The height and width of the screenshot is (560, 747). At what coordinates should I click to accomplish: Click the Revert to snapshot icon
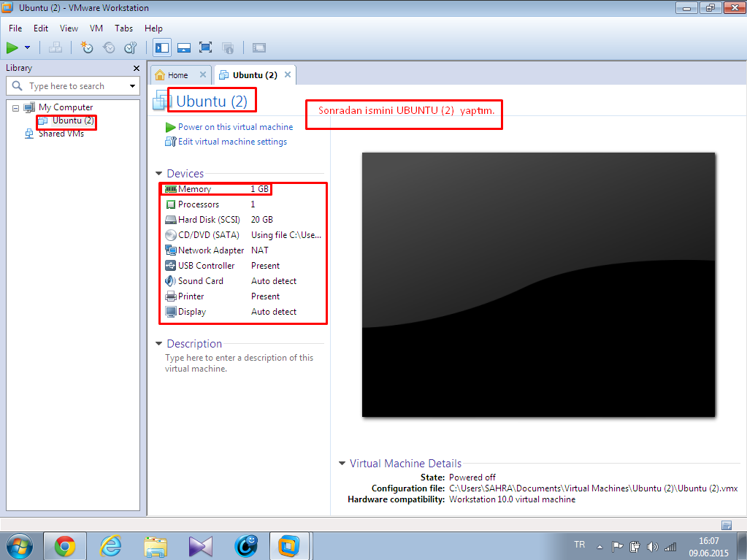point(109,47)
